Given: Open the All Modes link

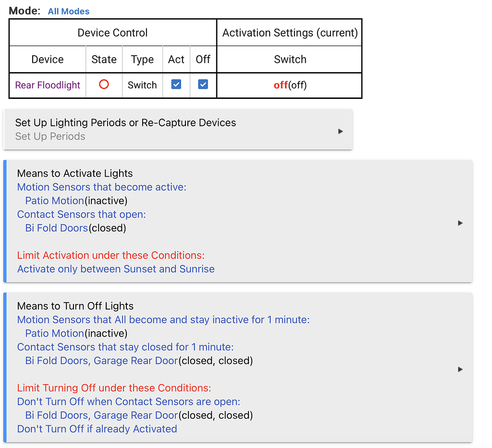Looking at the screenshot, I should point(68,11).
